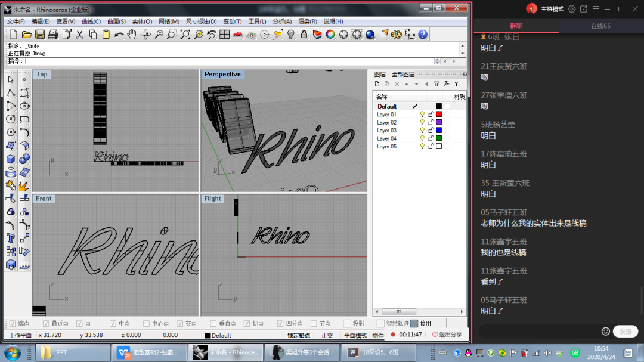644x362 pixels.
Task: Click the Undo arrow icon
Action: point(119,35)
